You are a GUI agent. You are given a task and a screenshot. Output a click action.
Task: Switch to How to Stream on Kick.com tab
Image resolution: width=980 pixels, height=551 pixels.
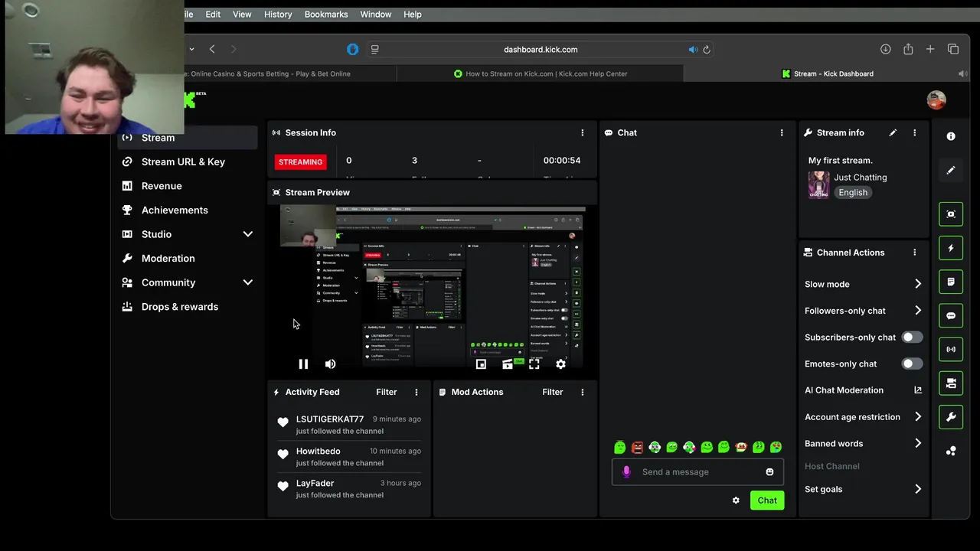[x=540, y=74]
